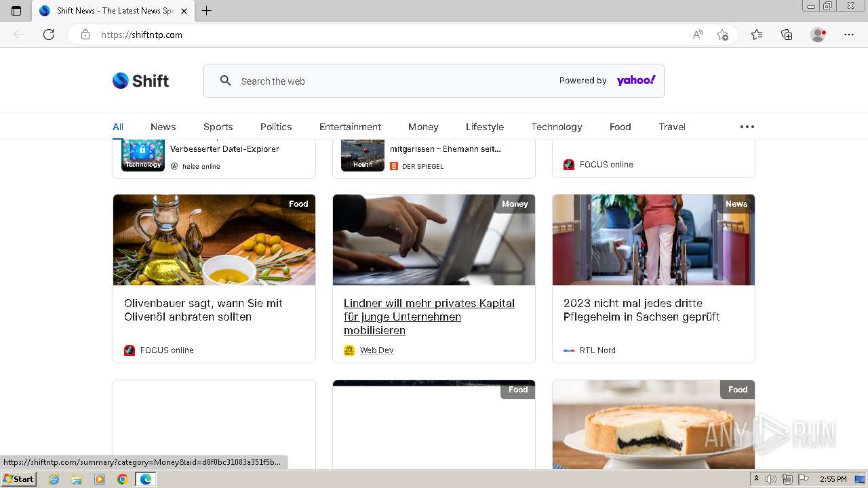Open the three-dots category overflow menu

coord(747,127)
